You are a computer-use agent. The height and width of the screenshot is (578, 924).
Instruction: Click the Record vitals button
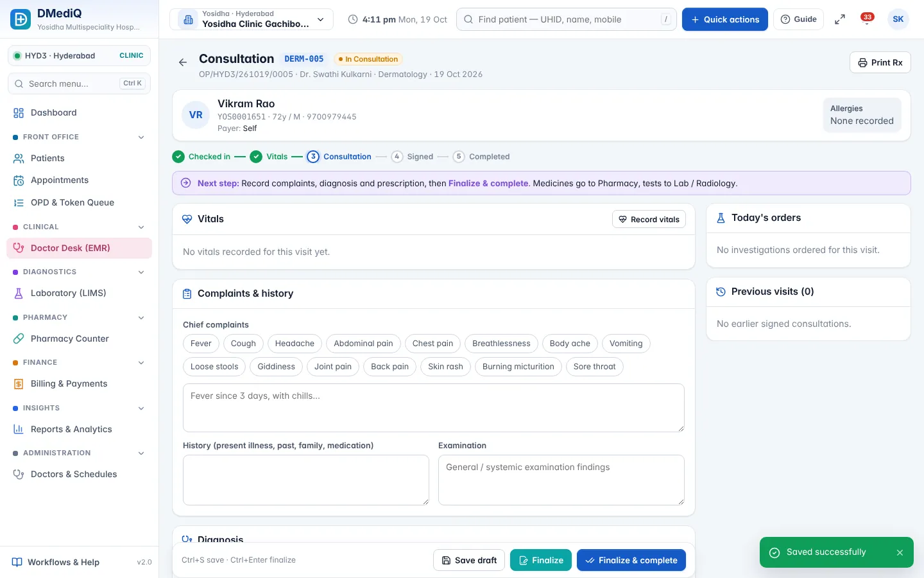pyautogui.click(x=649, y=220)
